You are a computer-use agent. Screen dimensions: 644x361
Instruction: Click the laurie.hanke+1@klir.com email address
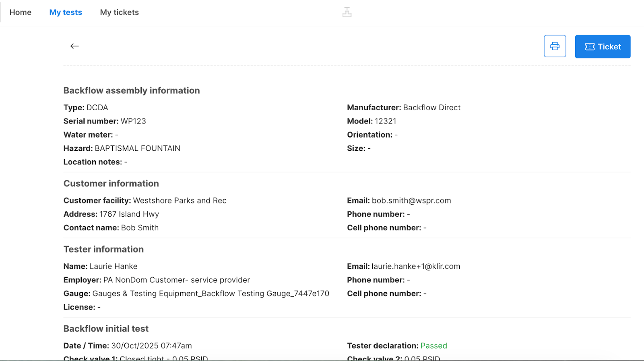pos(416,266)
